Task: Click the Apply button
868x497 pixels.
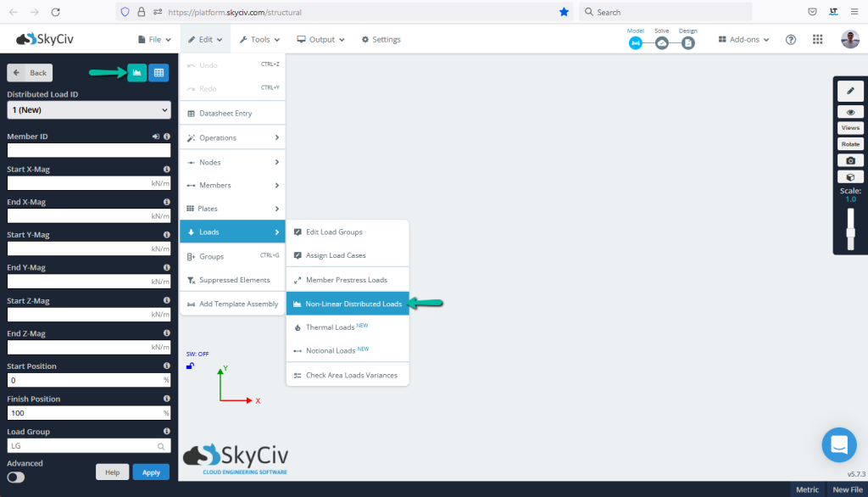Action: coord(151,472)
